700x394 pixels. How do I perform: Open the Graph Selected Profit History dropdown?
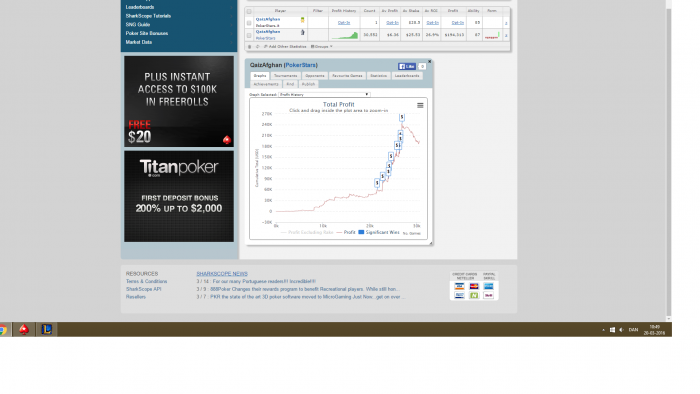tap(324, 95)
